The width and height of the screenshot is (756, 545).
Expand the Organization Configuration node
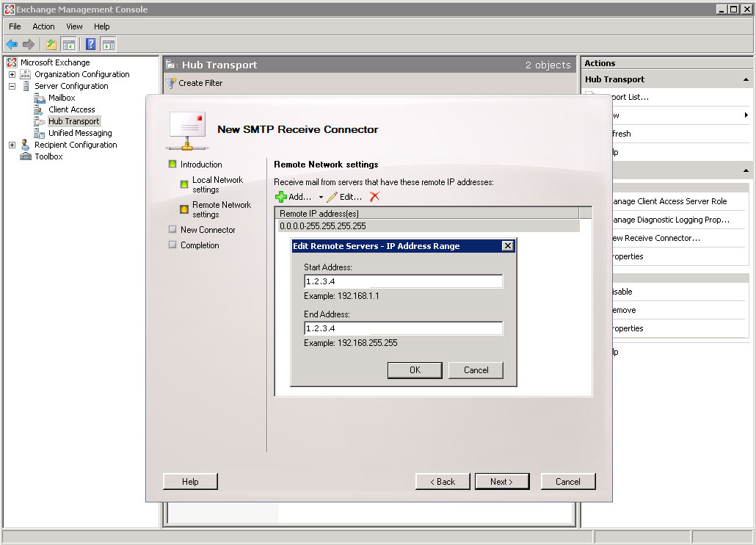[12, 74]
